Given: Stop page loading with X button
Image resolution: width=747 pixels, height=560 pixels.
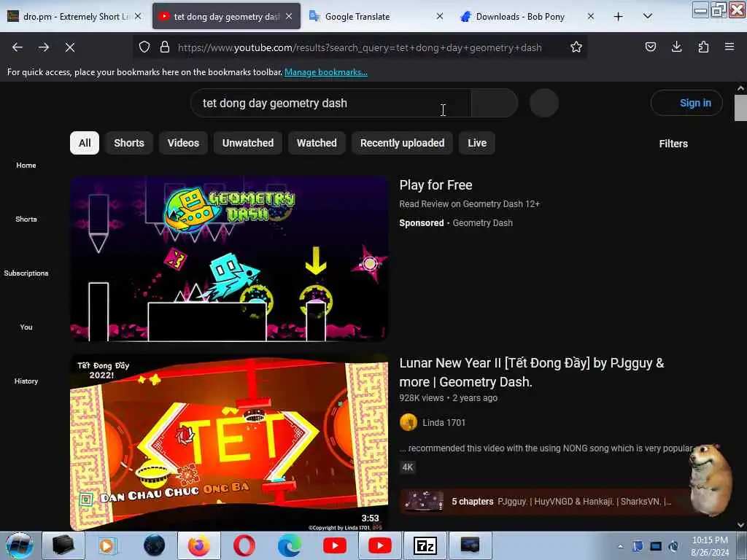Looking at the screenshot, I should click(70, 47).
